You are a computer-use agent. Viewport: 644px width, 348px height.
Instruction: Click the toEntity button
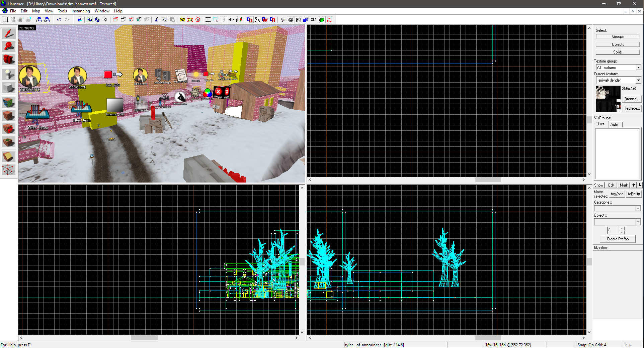point(634,194)
